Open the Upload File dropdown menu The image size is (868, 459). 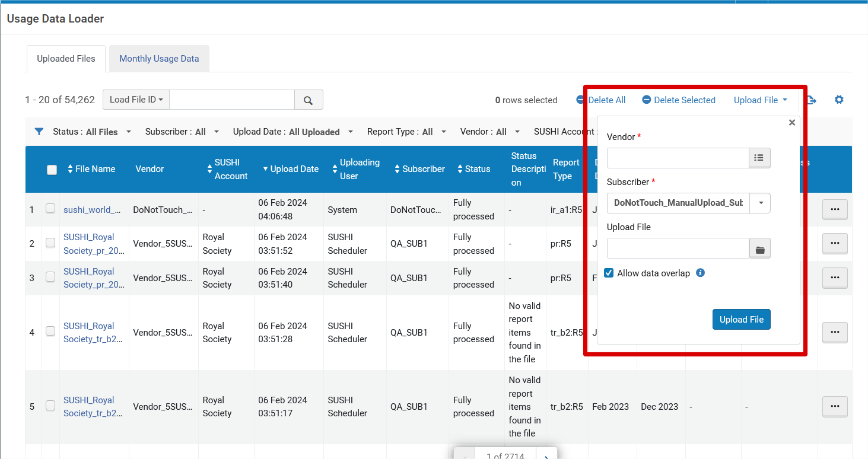pyautogui.click(x=761, y=100)
